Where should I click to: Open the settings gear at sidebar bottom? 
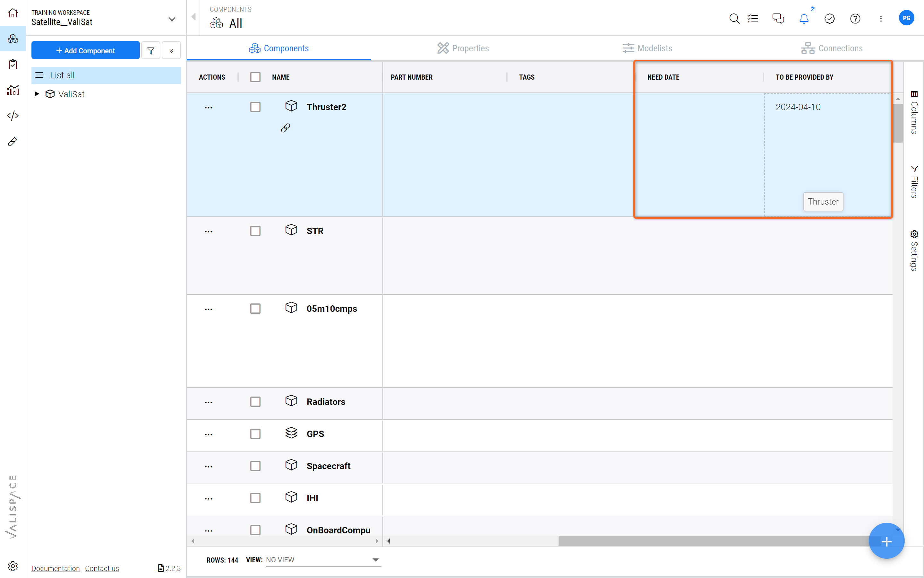(13, 566)
